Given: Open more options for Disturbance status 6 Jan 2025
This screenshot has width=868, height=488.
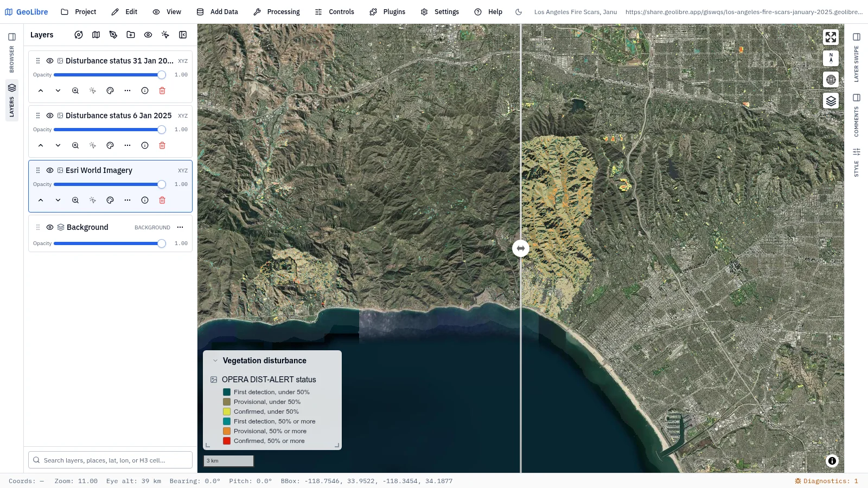Looking at the screenshot, I should pos(127,145).
